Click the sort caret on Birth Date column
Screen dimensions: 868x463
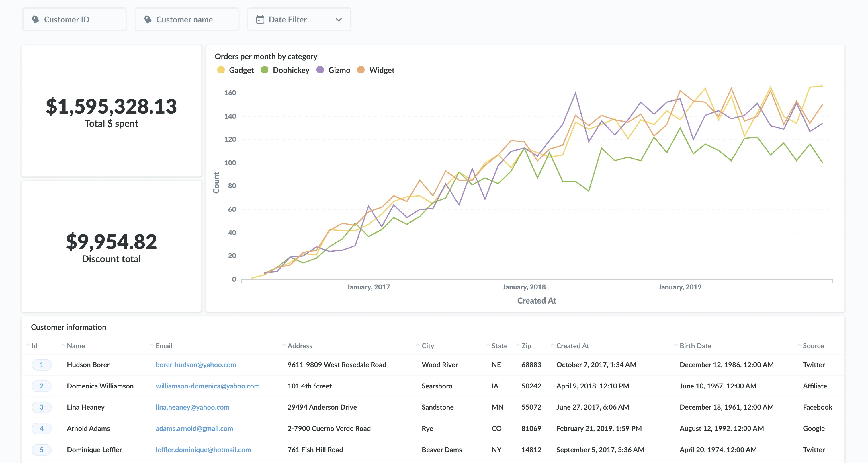click(x=676, y=345)
